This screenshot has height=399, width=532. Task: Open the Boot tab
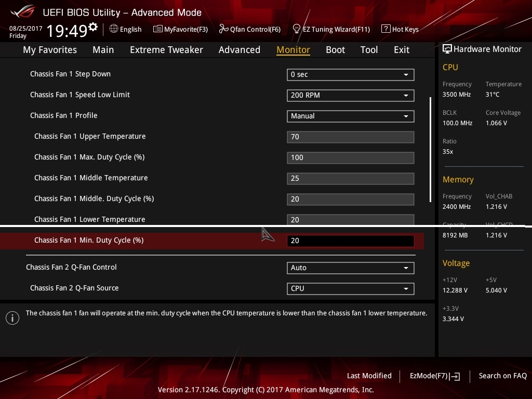tap(335, 50)
